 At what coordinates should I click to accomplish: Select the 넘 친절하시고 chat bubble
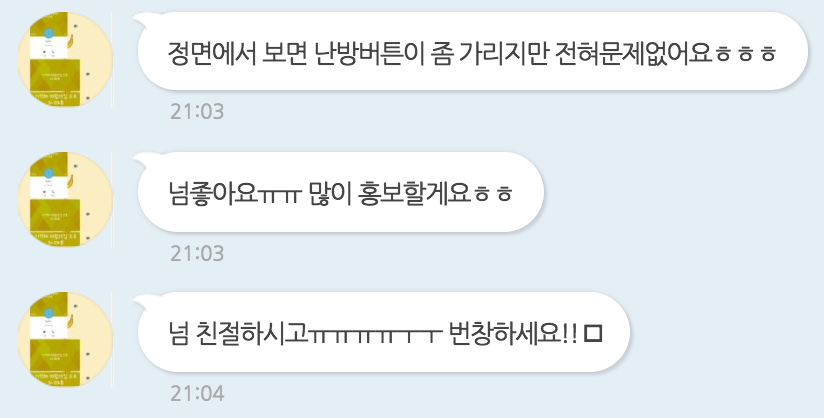pyautogui.click(x=383, y=332)
